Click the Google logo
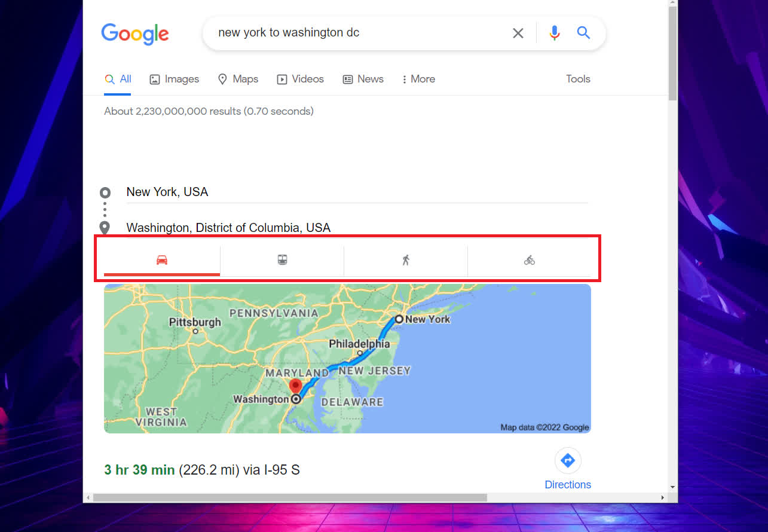The height and width of the screenshot is (532, 768). pyautogui.click(x=135, y=33)
